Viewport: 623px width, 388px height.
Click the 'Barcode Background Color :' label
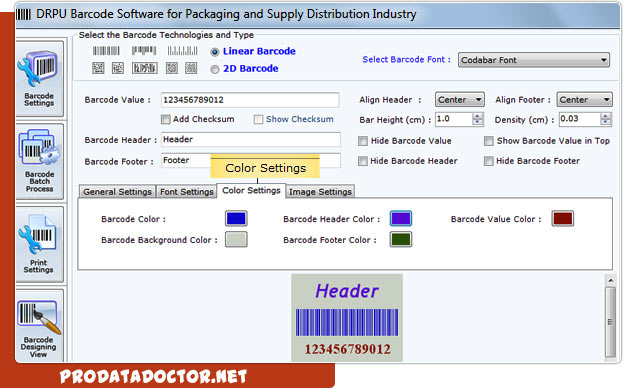(159, 240)
